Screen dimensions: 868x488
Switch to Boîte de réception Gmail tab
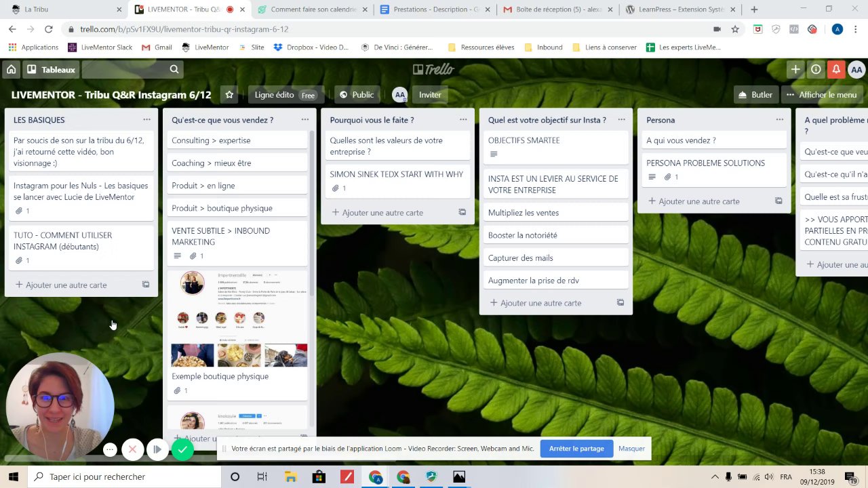click(x=556, y=9)
